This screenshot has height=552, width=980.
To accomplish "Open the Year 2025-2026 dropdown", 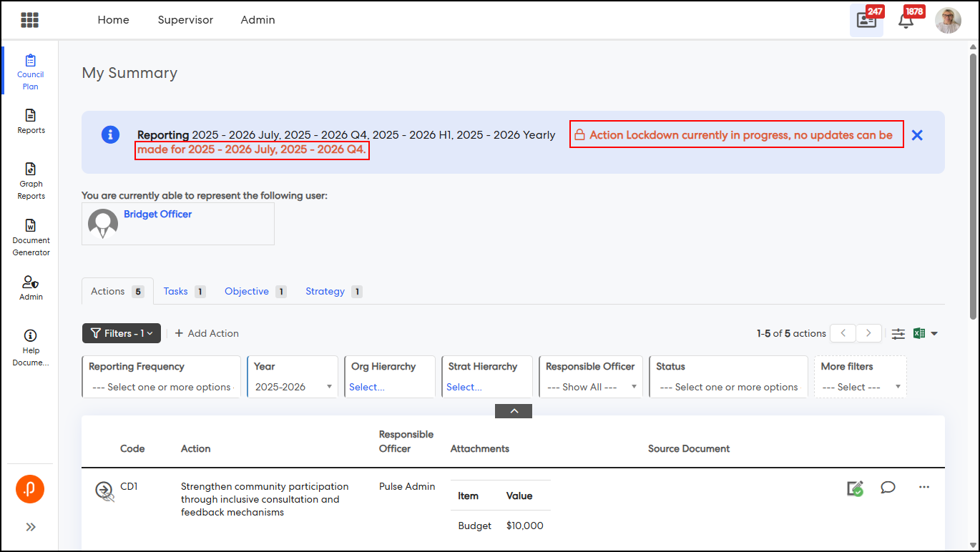I will coord(293,387).
